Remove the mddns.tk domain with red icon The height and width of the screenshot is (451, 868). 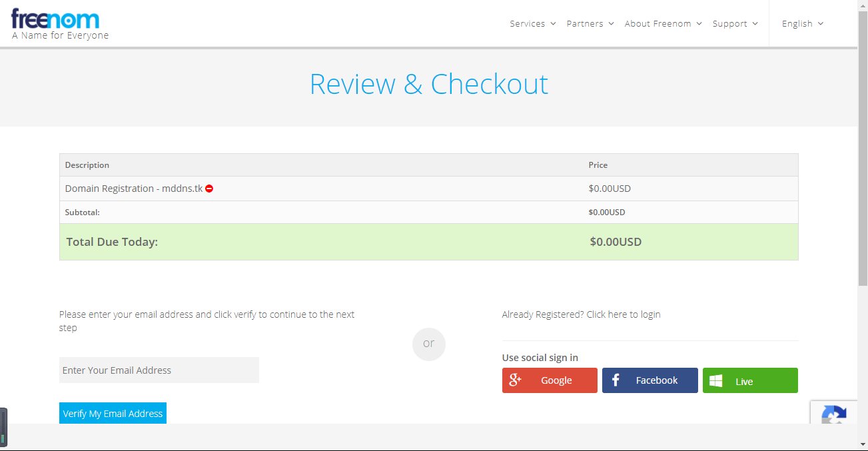click(x=209, y=189)
